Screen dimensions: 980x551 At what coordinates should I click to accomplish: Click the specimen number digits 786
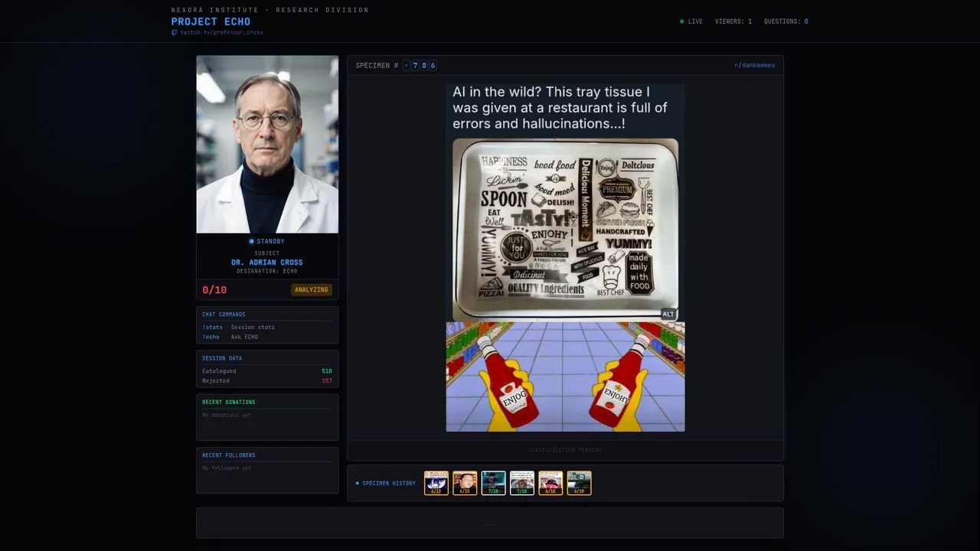point(424,65)
